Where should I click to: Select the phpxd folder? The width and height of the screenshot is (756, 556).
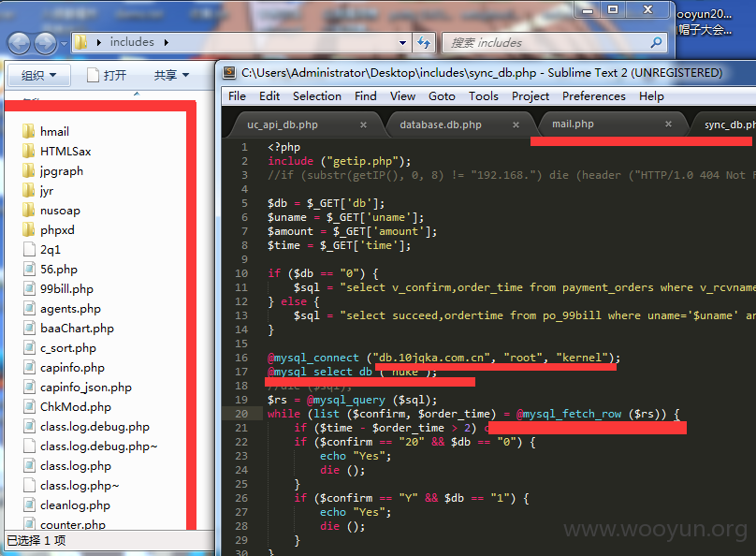[49, 230]
